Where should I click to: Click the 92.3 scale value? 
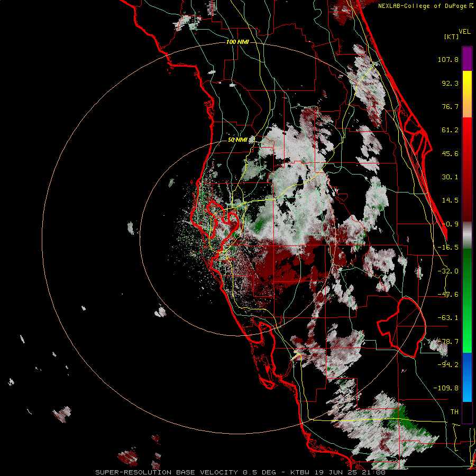point(450,83)
